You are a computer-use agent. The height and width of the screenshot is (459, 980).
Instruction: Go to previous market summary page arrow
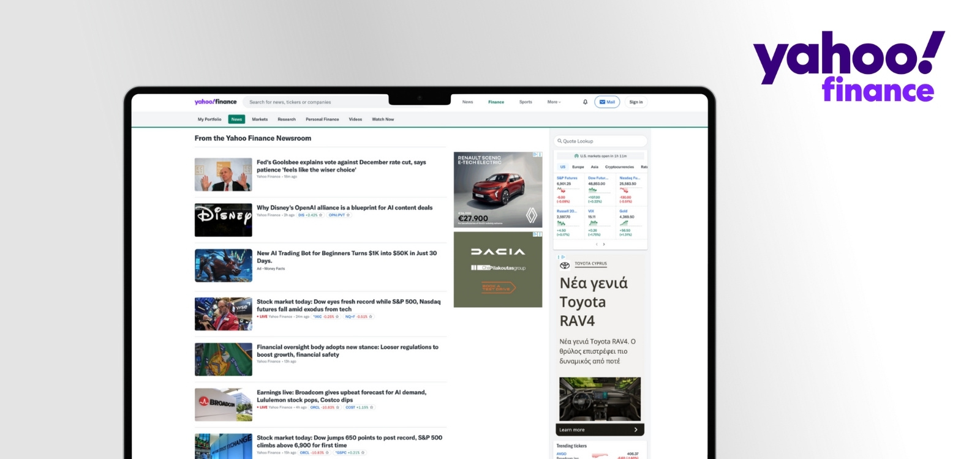pyautogui.click(x=597, y=244)
